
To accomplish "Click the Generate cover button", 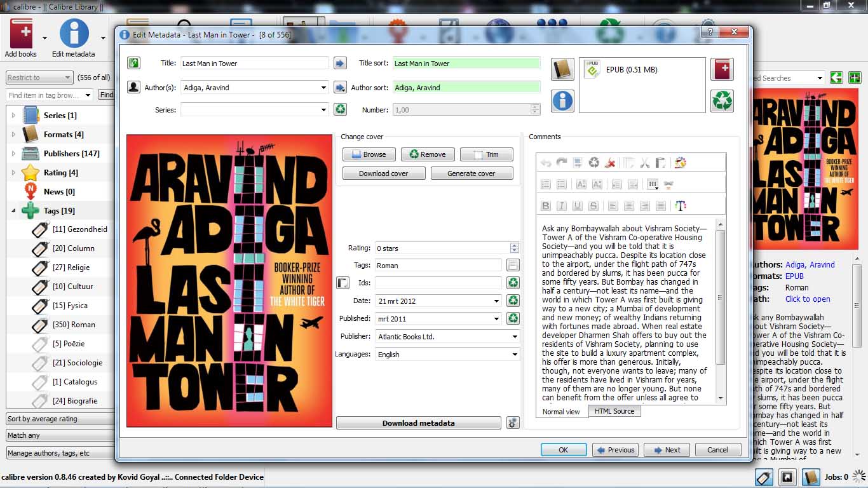I will [x=471, y=173].
